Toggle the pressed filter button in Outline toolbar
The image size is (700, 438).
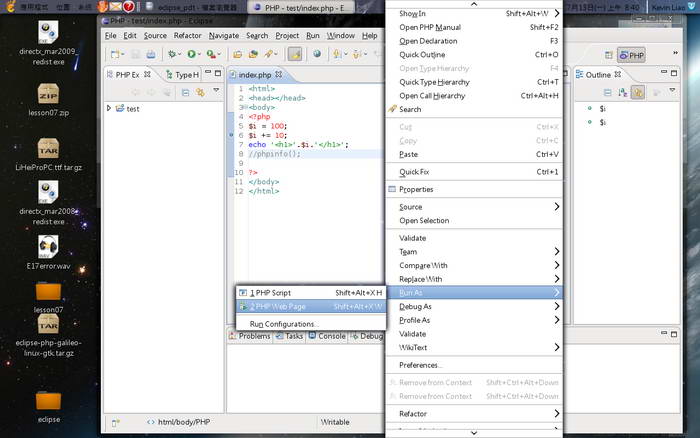click(x=637, y=92)
